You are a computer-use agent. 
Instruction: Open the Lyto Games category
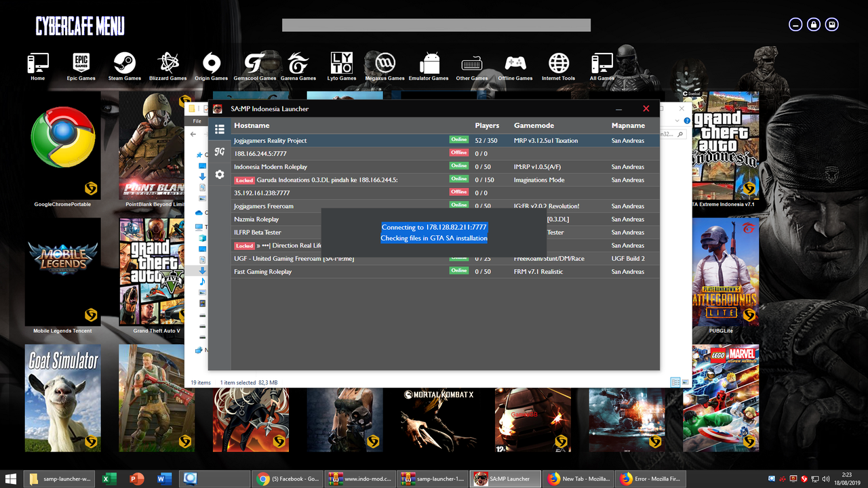pyautogui.click(x=342, y=67)
